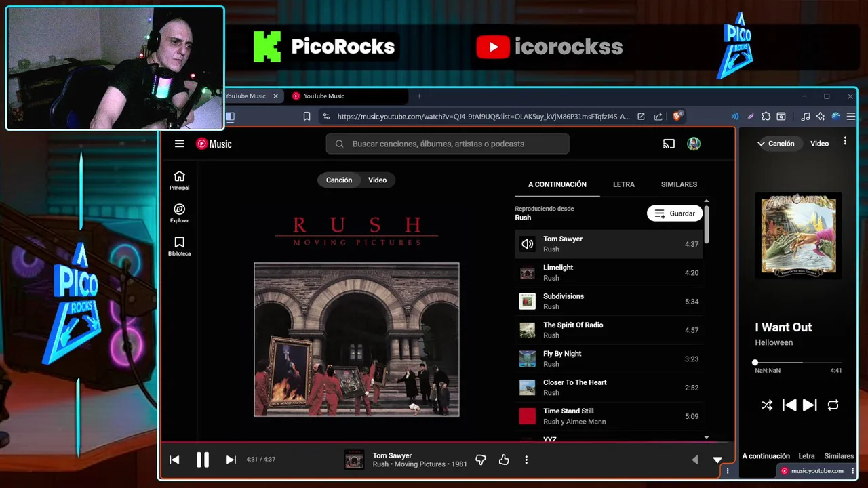This screenshot has width=868, height=488.
Task: Open the account profile avatar
Action: coord(694,144)
